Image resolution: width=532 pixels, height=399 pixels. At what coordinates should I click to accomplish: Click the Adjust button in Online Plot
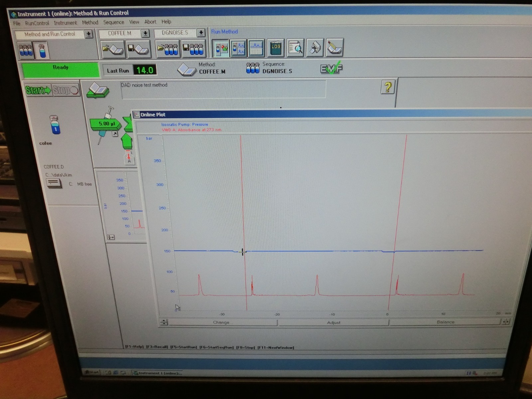[333, 322]
